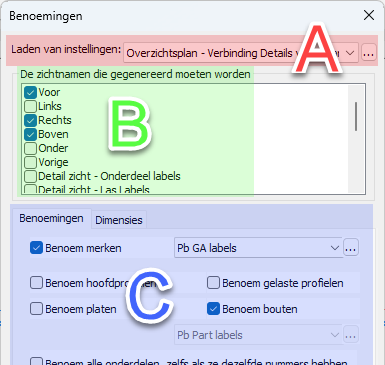Uncheck the Boven view checkbox
Viewport: 385px width, 365px height.
click(x=30, y=134)
